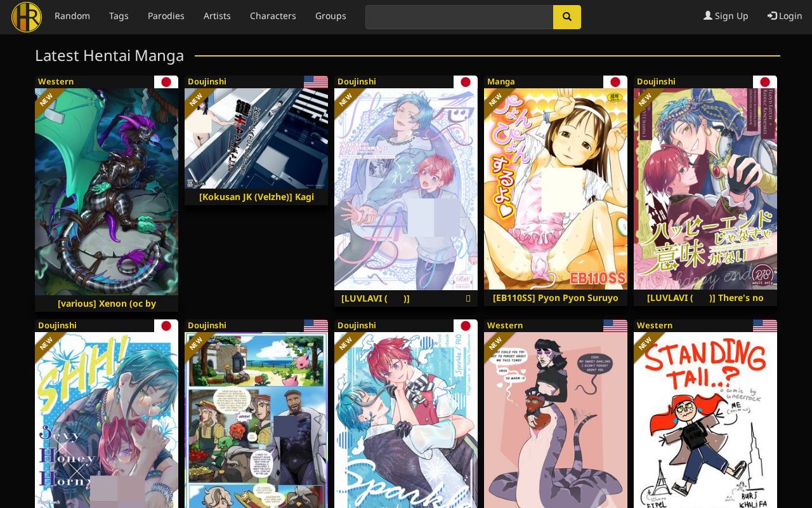812x508 pixels.
Task: Go to the Tags page
Action: [x=119, y=16]
